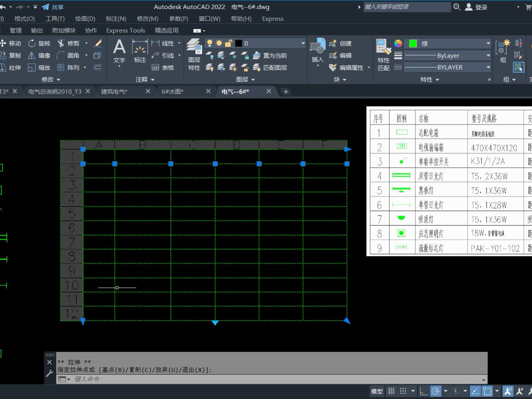Toggle polar tracking in status bar
The height and width of the screenshot is (399, 532).
(436, 391)
